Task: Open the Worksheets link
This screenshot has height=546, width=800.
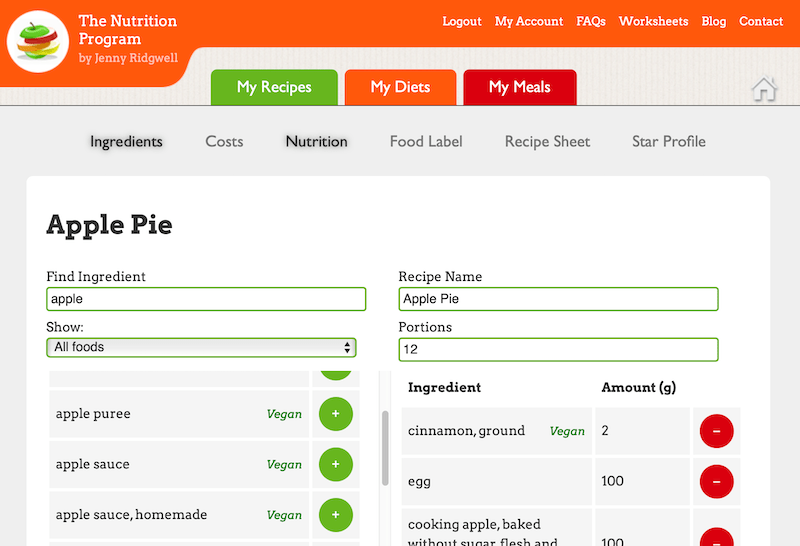Action: point(654,21)
